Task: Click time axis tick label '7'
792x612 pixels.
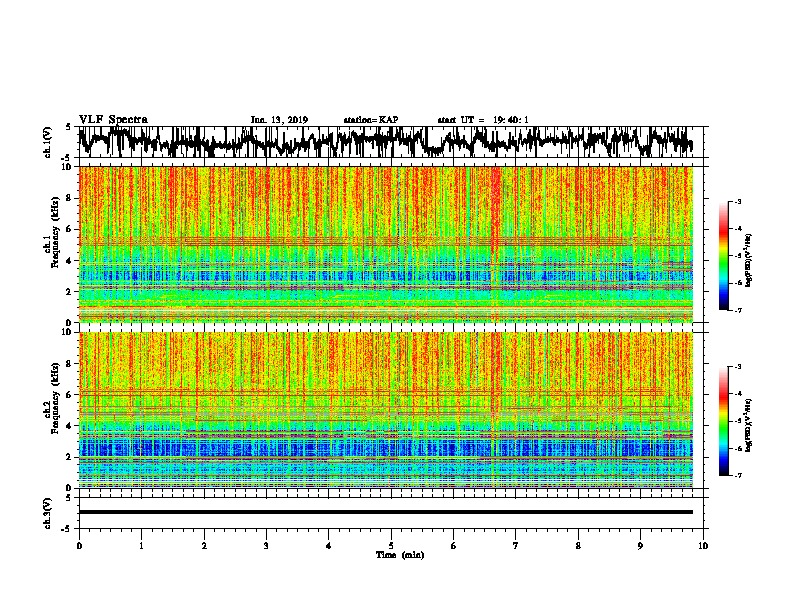Action: 516,546
